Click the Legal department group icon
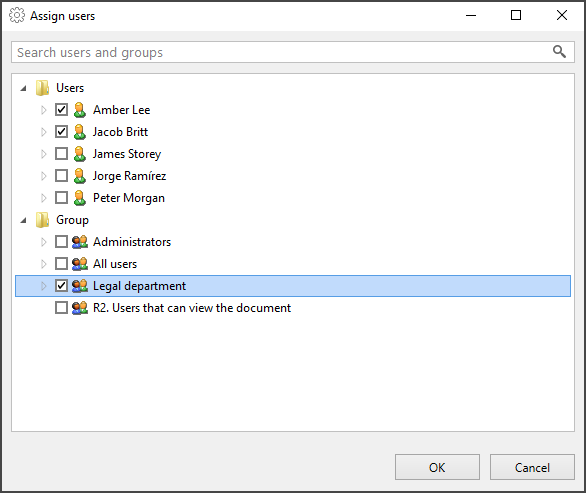The image size is (586, 493). (80, 286)
